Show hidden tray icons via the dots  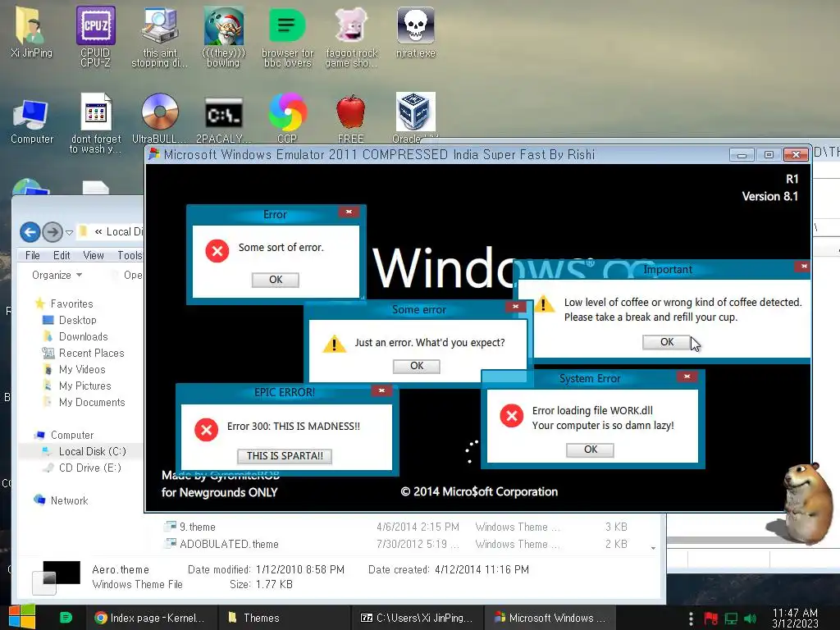pyautogui.click(x=691, y=619)
